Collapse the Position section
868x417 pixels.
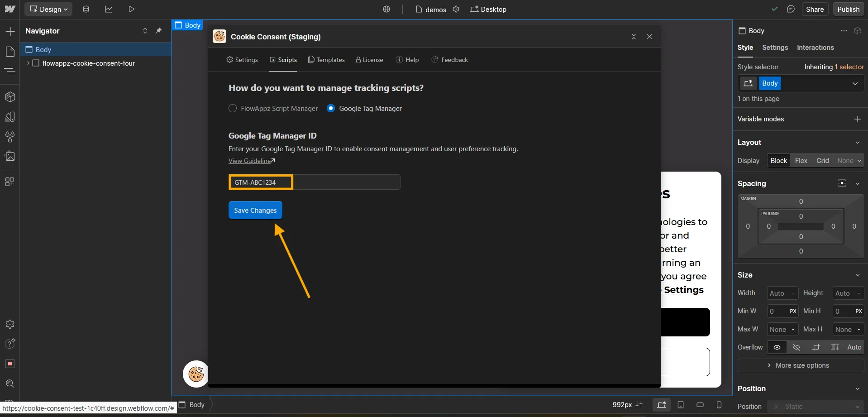click(857, 388)
